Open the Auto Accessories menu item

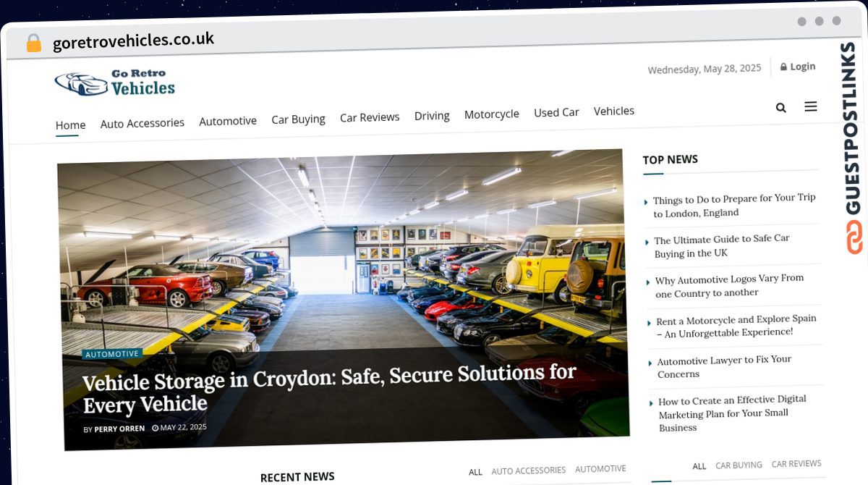(x=142, y=123)
